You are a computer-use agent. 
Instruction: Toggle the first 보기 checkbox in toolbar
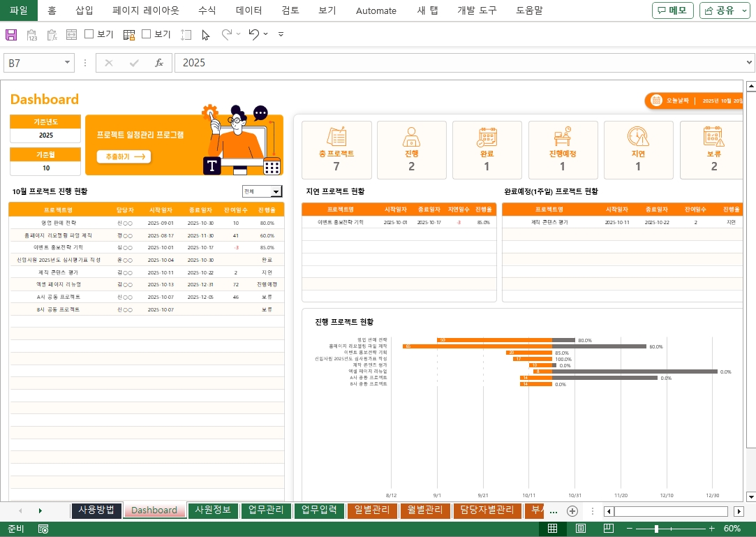tap(89, 34)
